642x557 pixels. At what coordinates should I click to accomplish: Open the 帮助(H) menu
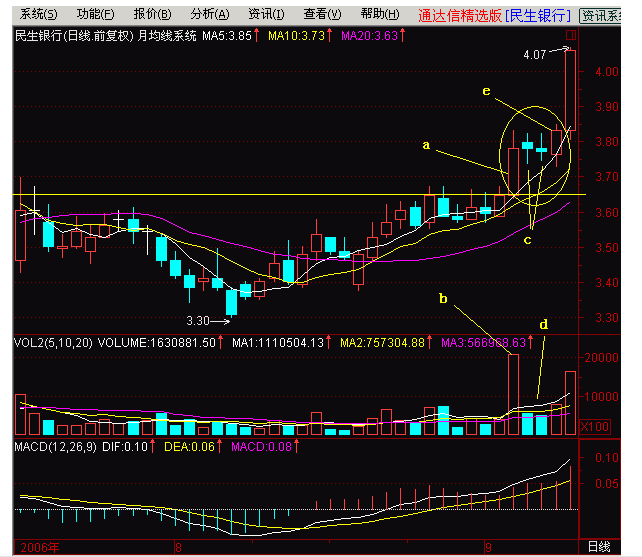(380, 15)
